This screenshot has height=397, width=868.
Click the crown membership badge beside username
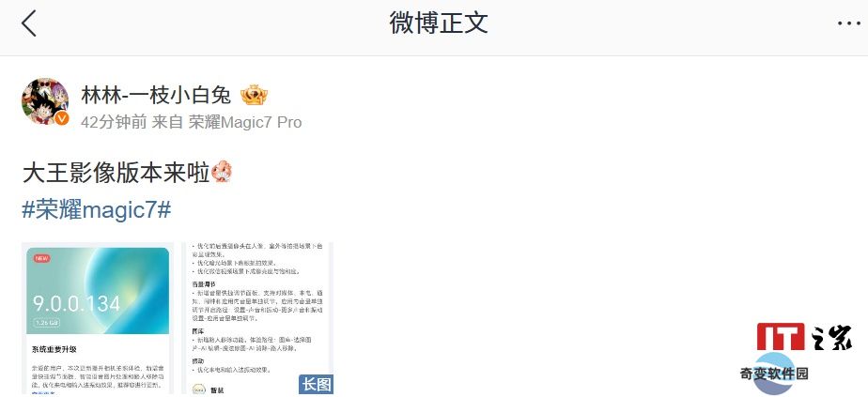(254, 95)
